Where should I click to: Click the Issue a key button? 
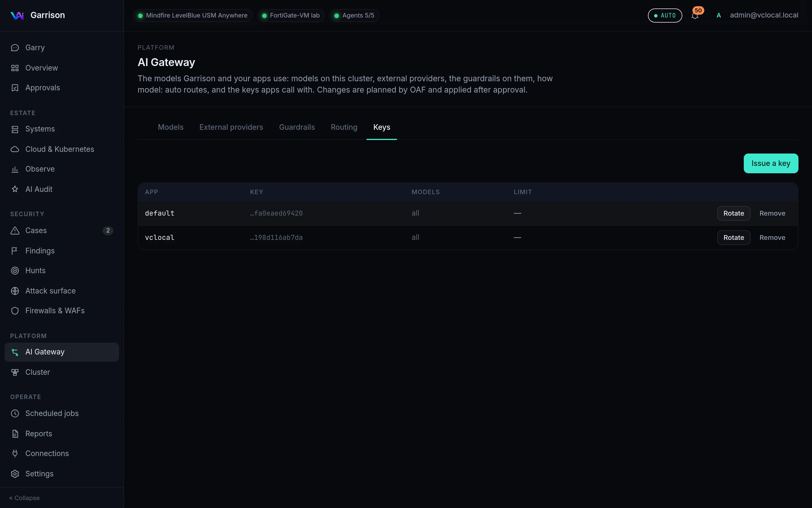click(x=771, y=163)
